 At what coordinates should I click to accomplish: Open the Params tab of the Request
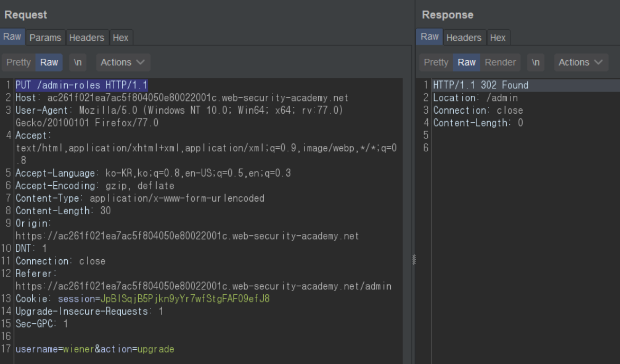[46, 38]
